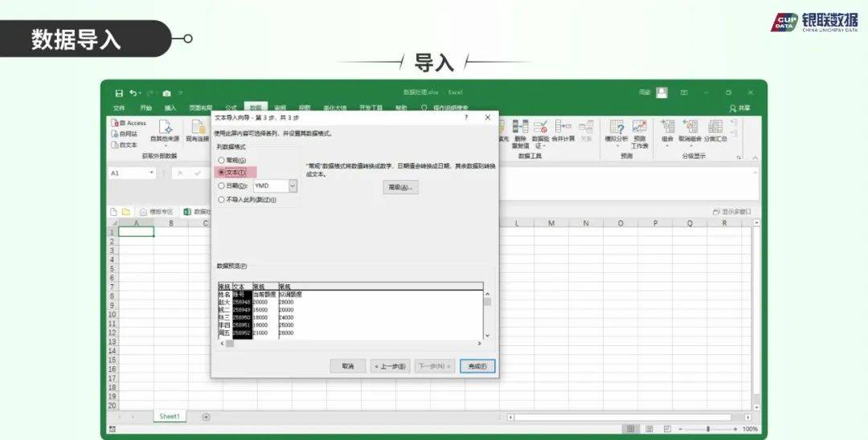
Task: Open the 页面布局 ribbon tab
Action: pyautogui.click(x=200, y=108)
